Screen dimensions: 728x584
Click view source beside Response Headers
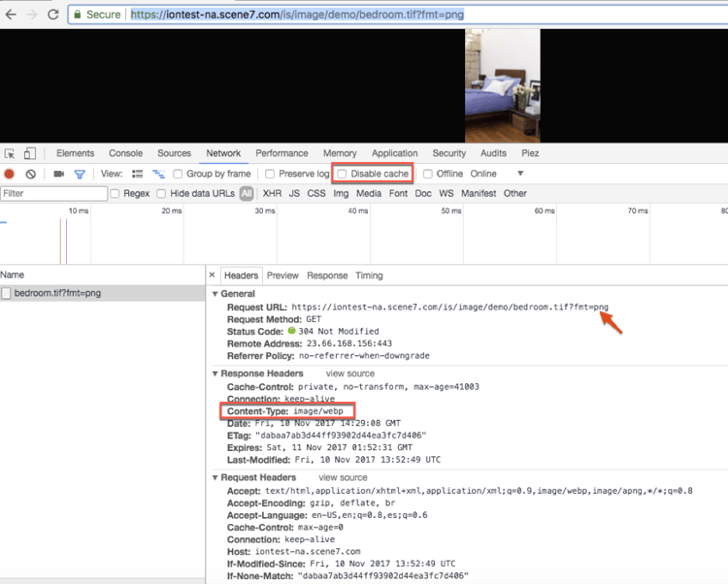click(x=350, y=373)
